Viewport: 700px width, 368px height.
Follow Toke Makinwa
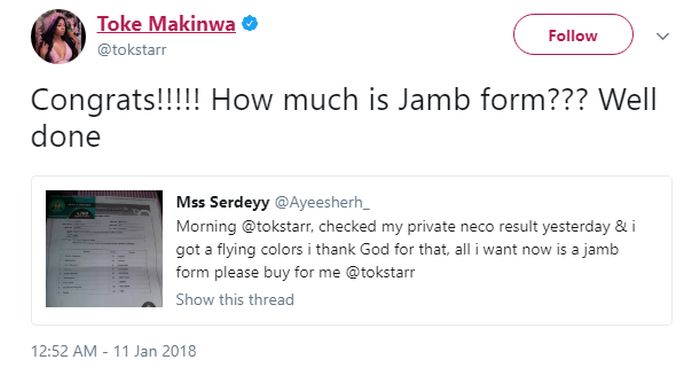tap(573, 35)
